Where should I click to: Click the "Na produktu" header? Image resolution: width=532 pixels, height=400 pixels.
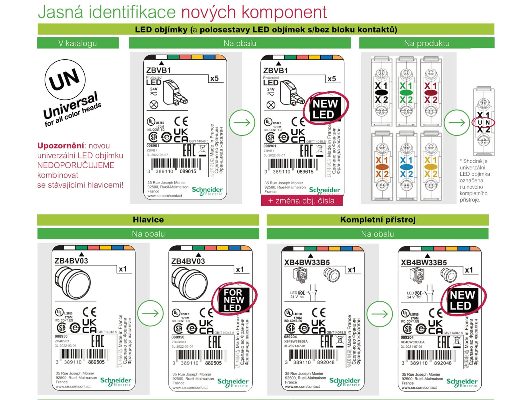[x=427, y=43]
